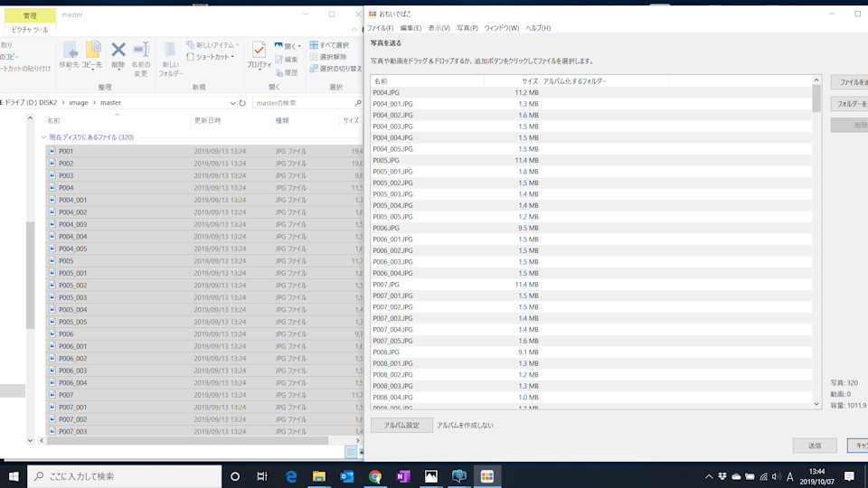This screenshot has width=868, height=488.
Task: Open the ピクチャツール tab
Action: 30,29
